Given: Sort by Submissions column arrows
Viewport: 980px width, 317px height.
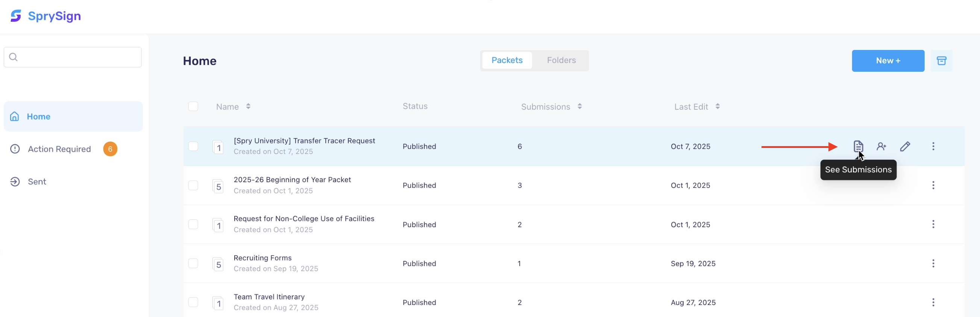Looking at the screenshot, I should pos(580,106).
